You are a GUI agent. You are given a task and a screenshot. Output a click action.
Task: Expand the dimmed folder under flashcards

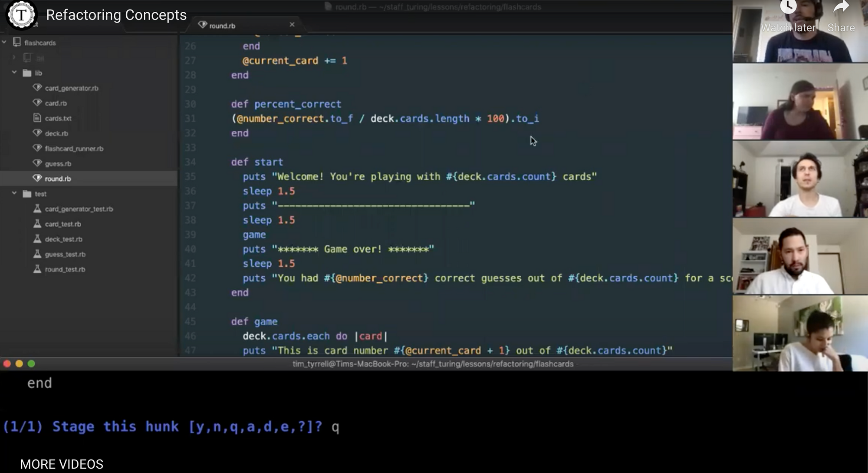(x=14, y=57)
